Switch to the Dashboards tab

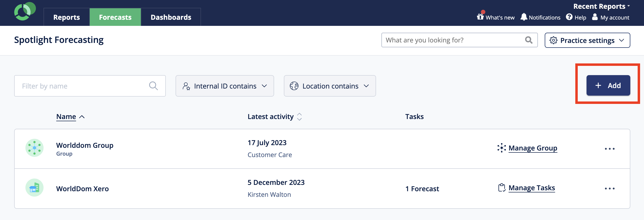(x=171, y=17)
